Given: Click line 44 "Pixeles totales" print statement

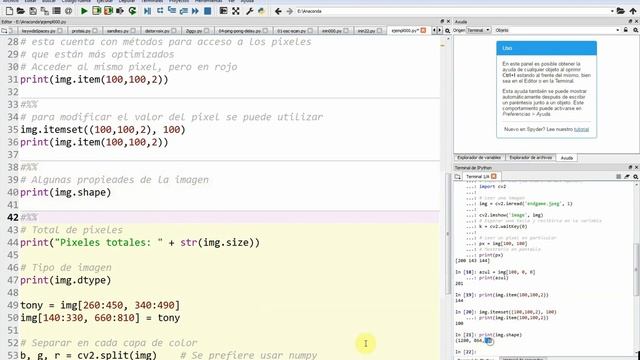Looking at the screenshot, I should pyautogui.click(x=140, y=242).
